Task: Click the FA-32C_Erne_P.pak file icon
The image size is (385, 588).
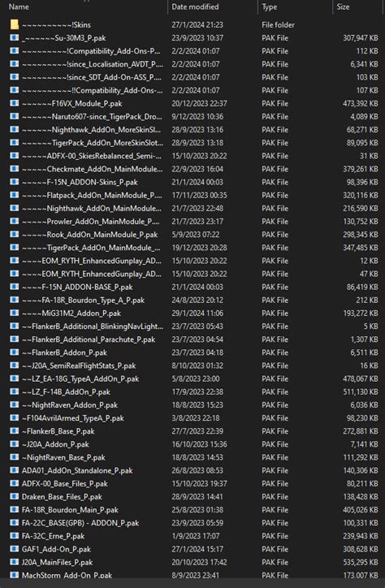Action: coord(15,536)
